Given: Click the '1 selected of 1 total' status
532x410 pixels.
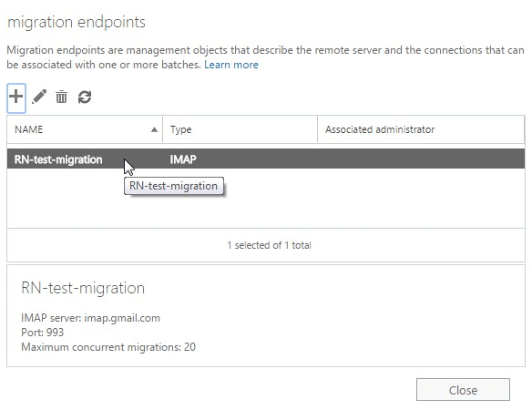Looking at the screenshot, I should point(269,245).
